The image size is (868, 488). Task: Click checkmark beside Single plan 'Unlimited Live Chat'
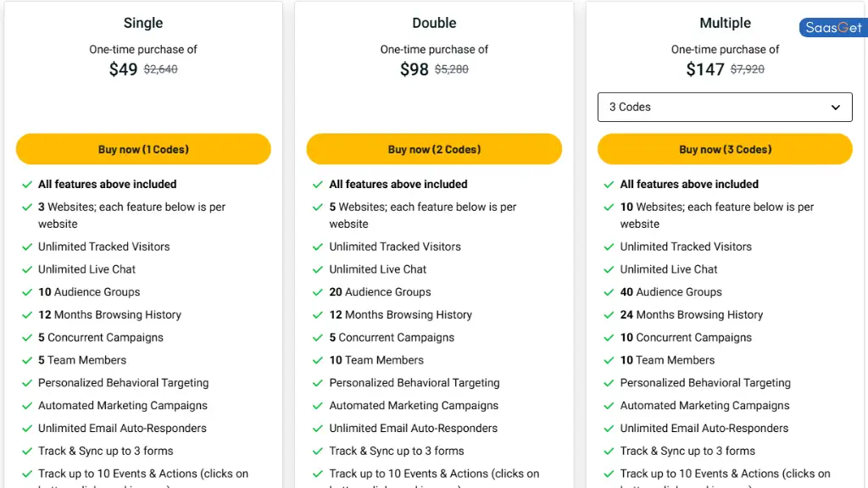coord(27,269)
